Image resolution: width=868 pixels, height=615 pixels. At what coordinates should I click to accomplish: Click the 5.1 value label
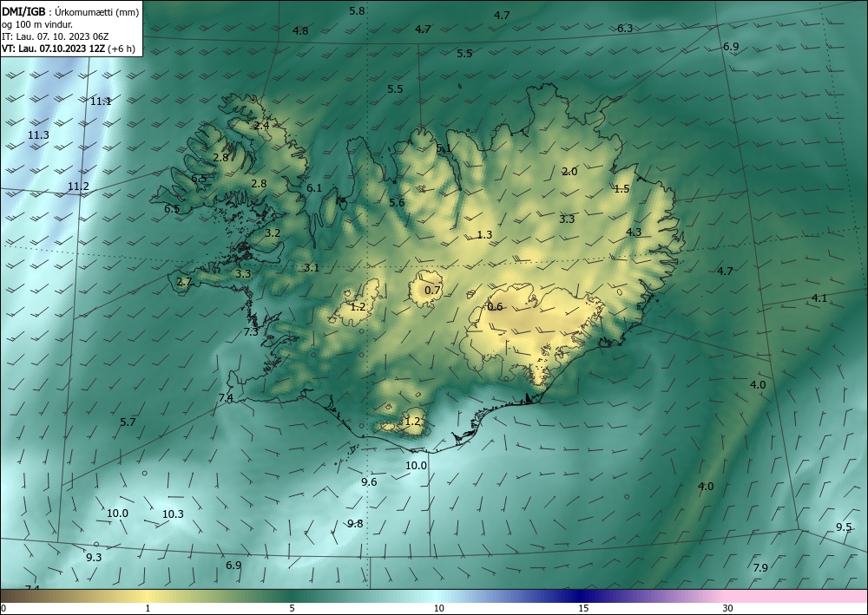tap(444, 148)
